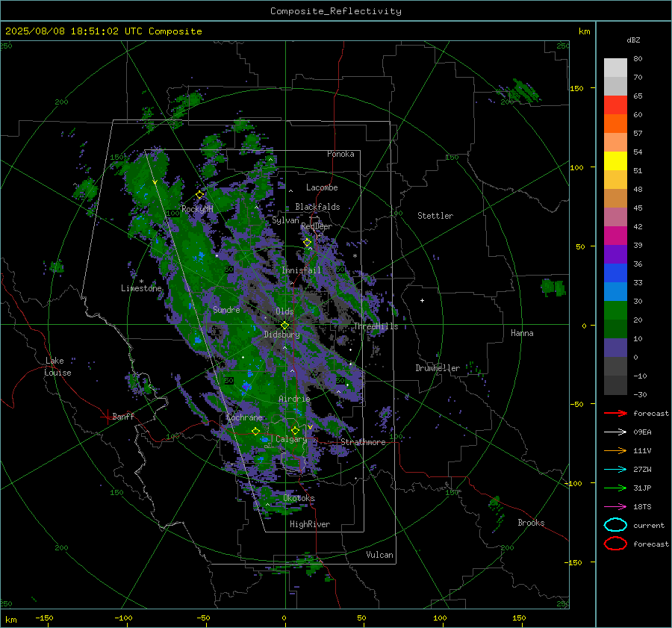Click the yellow diamond marker below Cochrane
The height and width of the screenshot is (628, 672).
coord(256,431)
